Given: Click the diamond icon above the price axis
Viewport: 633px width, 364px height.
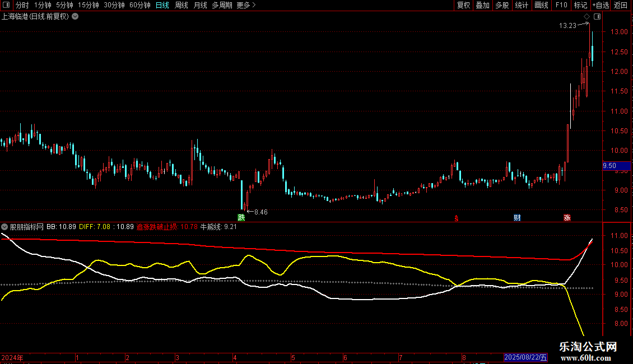Looking at the screenshot, I should (587, 17).
